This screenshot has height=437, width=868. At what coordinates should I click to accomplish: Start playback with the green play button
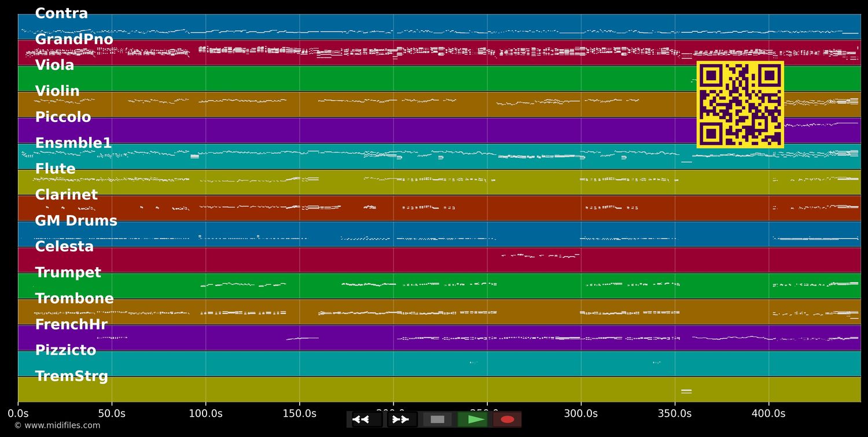(473, 420)
